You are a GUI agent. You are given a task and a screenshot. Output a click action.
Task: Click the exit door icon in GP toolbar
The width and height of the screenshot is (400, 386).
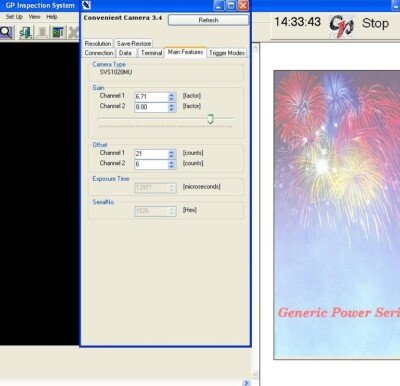(26, 32)
